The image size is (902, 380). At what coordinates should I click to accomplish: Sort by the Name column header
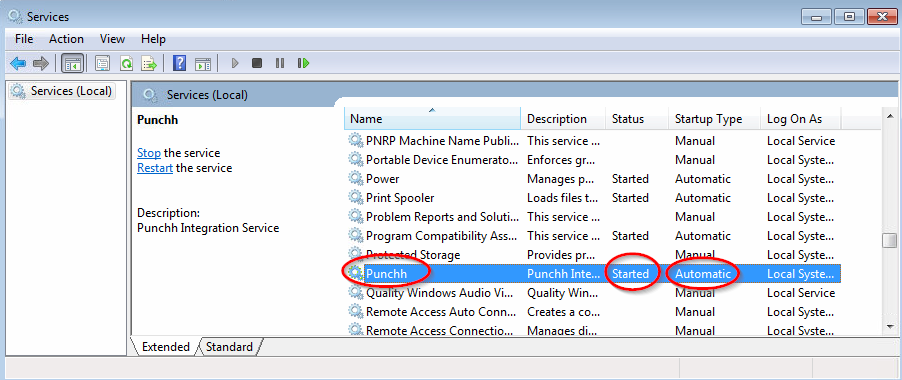(x=433, y=118)
